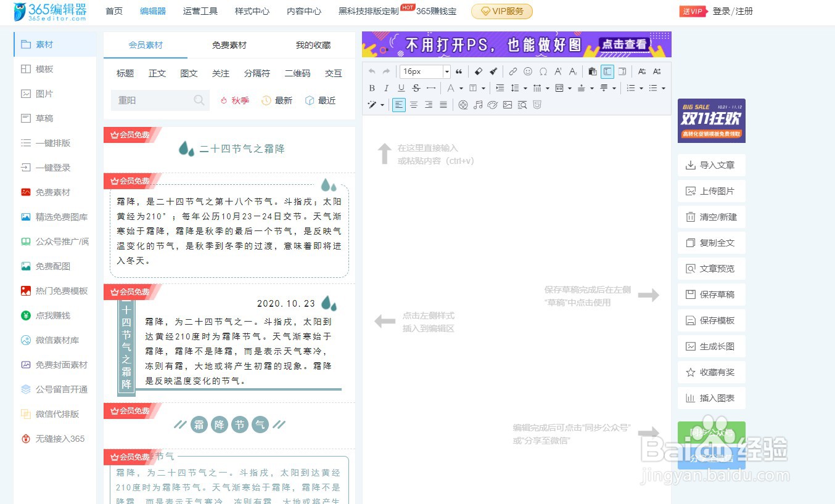Image resolution: width=835 pixels, height=504 pixels.
Task: Toggle the text-wrap right button
Action: tap(622, 71)
